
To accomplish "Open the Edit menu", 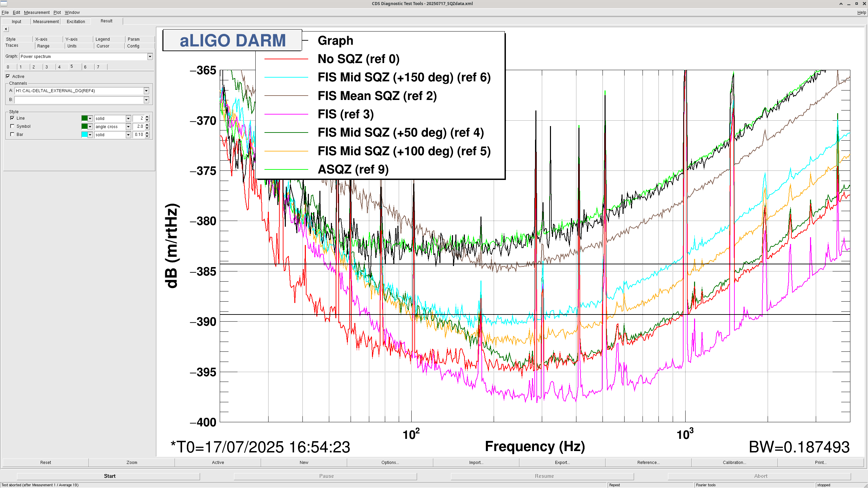I will click(x=16, y=13).
